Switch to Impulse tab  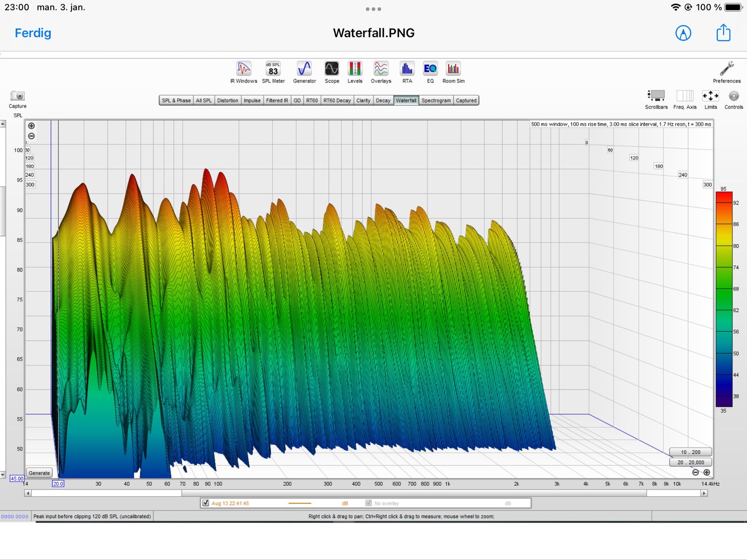pyautogui.click(x=252, y=101)
